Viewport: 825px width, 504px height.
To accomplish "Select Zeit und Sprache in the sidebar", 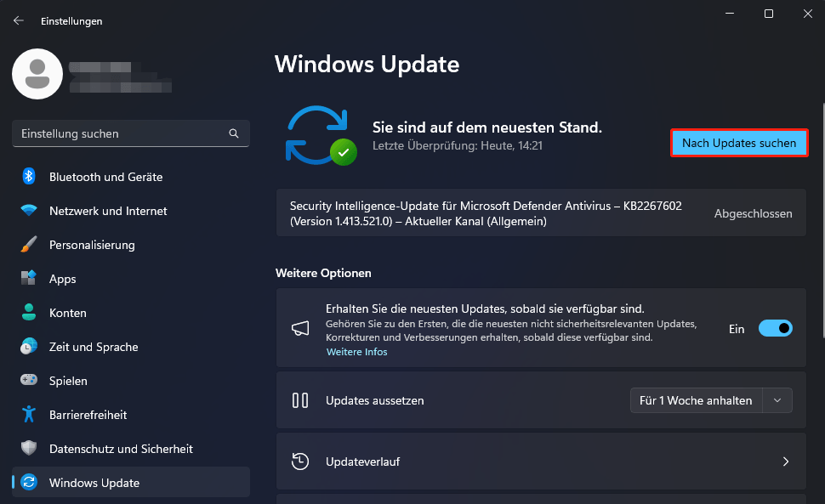I will (94, 347).
